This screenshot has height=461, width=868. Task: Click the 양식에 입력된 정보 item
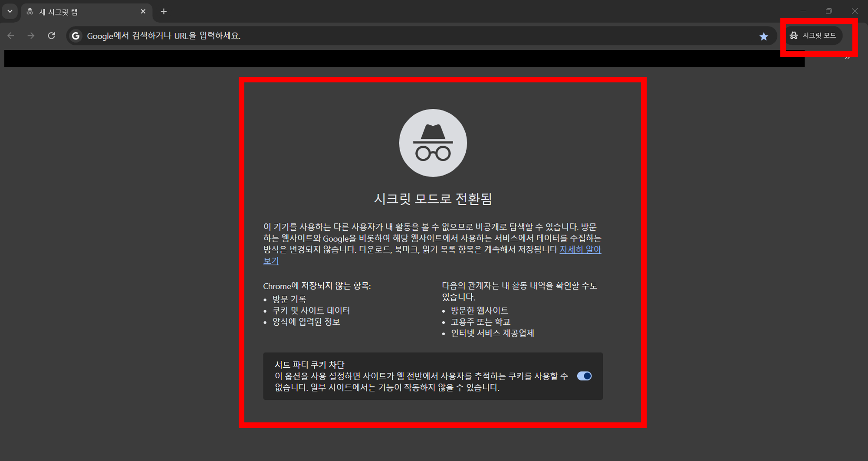[x=306, y=322]
